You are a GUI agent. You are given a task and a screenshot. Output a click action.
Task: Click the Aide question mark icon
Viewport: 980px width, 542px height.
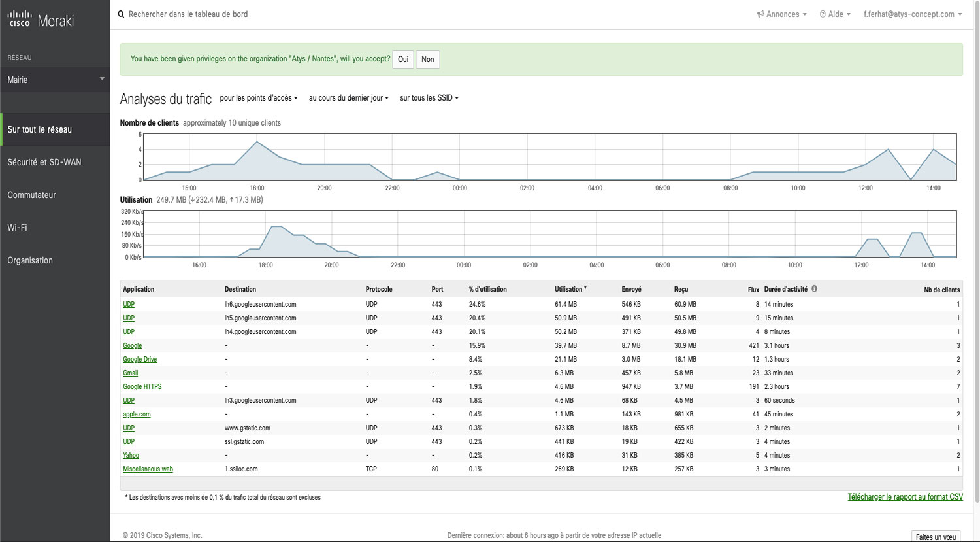coord(823,14)
